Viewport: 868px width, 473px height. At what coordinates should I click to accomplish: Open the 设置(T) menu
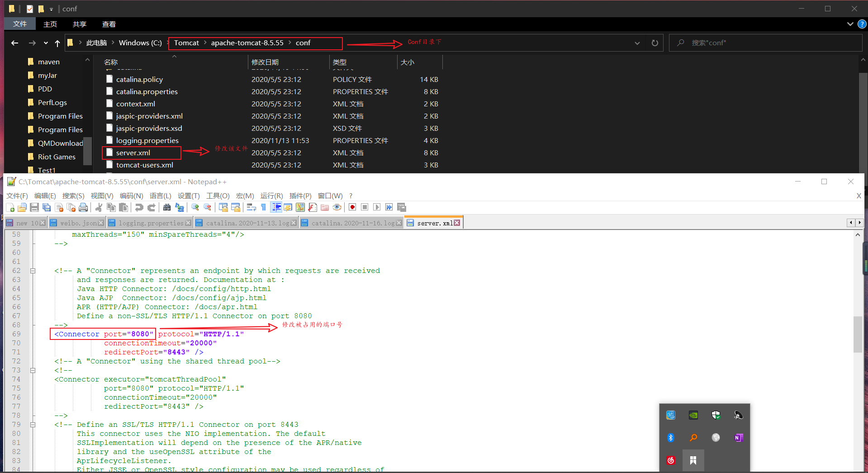pyautogui.click(x=189, y=196)
